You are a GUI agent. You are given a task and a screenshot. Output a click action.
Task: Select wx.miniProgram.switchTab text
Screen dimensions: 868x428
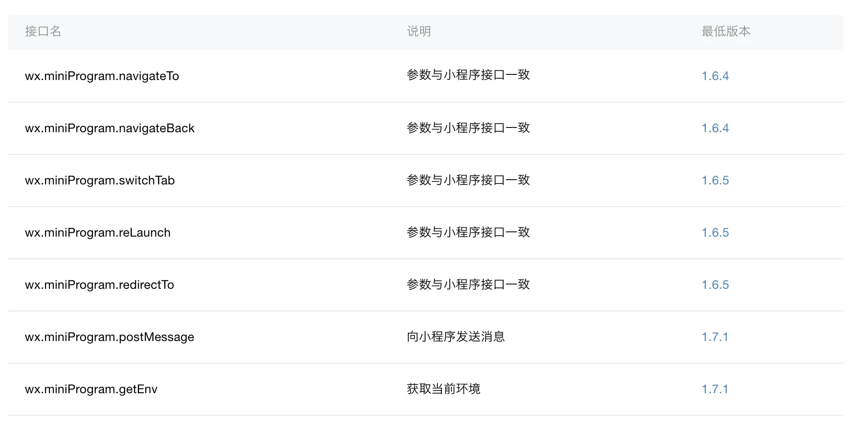100,180
